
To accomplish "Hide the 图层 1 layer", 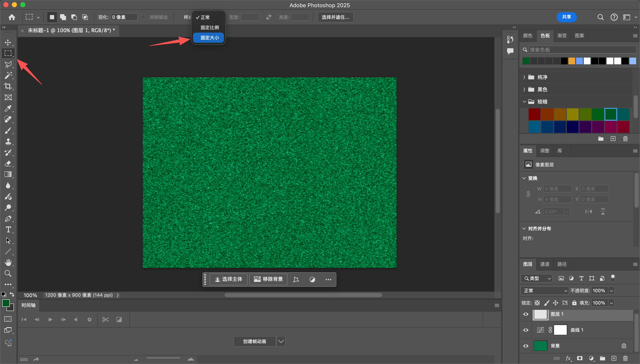I will [526, 314].
